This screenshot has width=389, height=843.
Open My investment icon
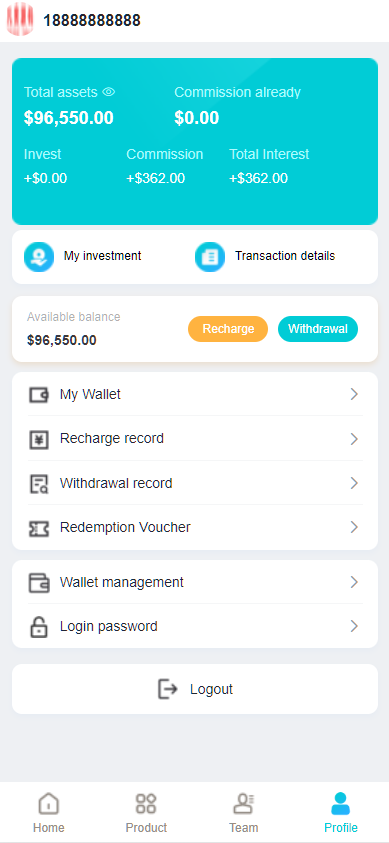[x=39, y=256]
